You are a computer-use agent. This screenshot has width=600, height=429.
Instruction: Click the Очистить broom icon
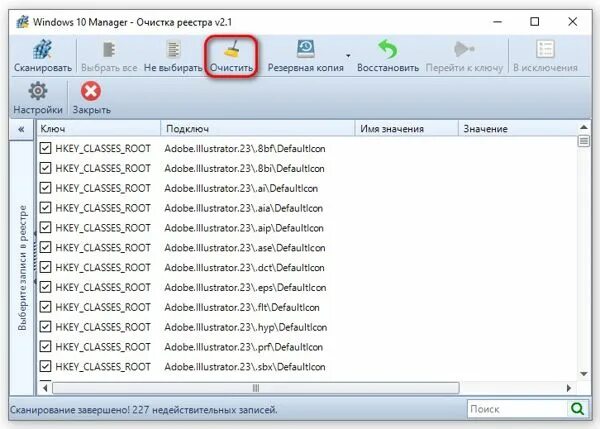coord(232,49)
